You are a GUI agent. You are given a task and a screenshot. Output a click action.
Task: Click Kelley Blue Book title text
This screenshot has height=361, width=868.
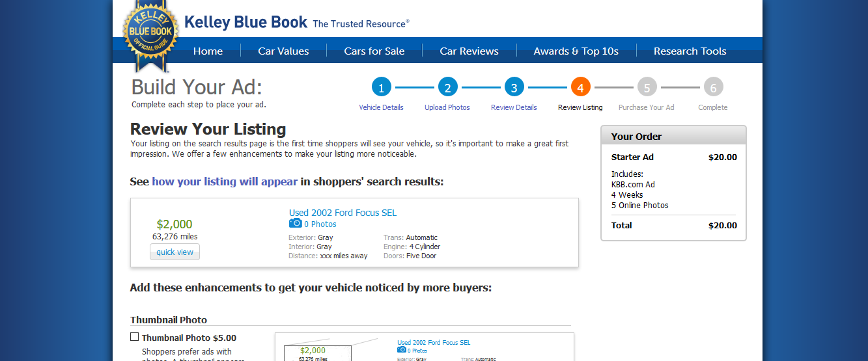[x=246, y=22]
